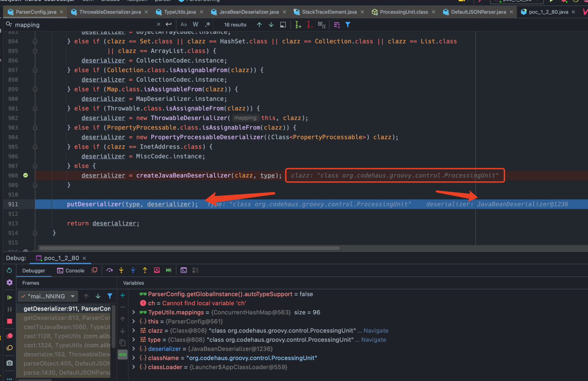Insert new line in search field
The height and width of the screenshot is (381, 588).
coord(169,24)
